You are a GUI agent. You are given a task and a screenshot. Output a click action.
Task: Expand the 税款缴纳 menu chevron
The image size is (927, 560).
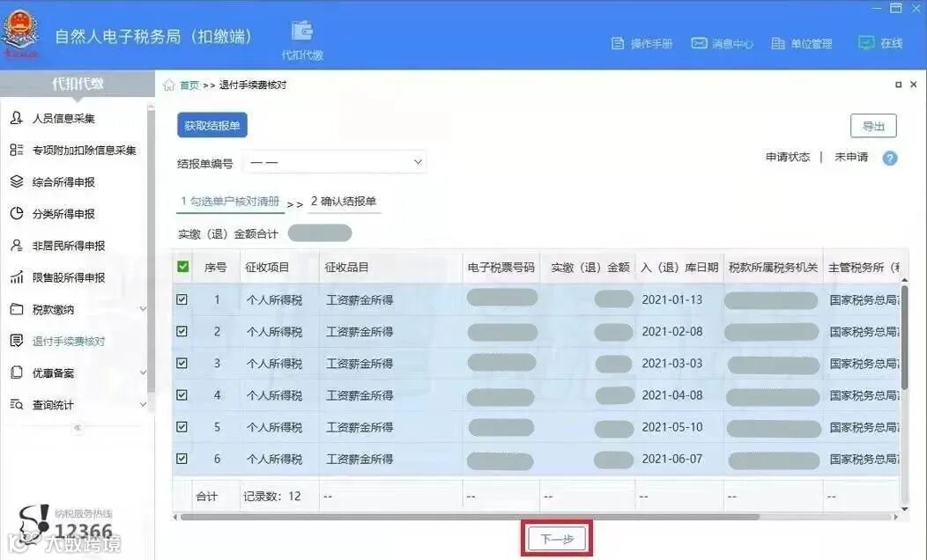point(143,309)
